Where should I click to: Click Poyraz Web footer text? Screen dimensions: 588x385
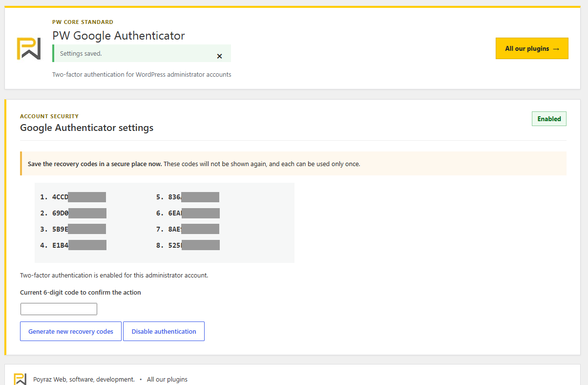(84, 379)
